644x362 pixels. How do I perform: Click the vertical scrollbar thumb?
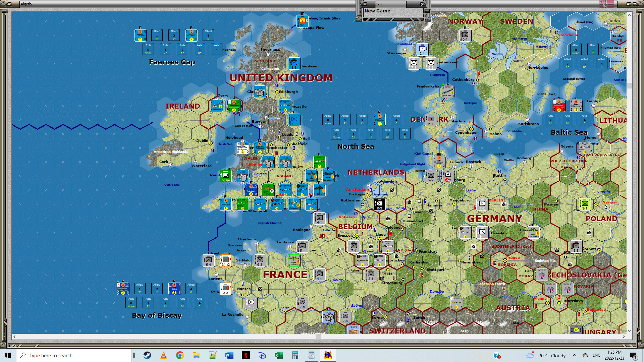click(x=629, y=85)
